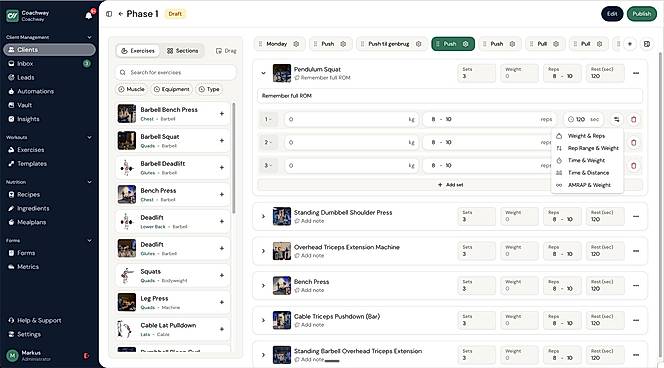Open settings gear on the Monday tab
Image resolution: width=664 pixels, height=368 pixels.
(x=296, y=44)
